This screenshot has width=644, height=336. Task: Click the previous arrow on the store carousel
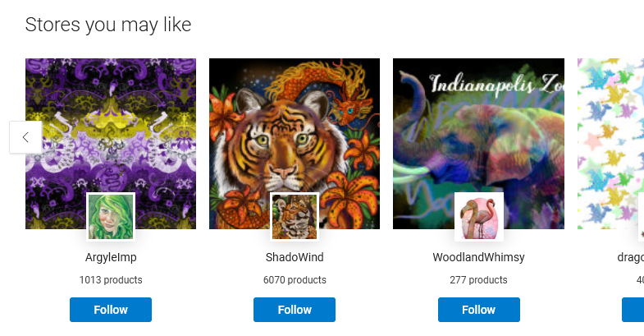pyautogui.click(x=25, y=137)
